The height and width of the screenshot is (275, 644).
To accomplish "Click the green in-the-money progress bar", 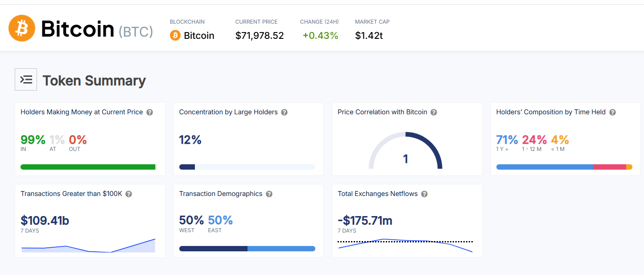I will tap(88, 167).
